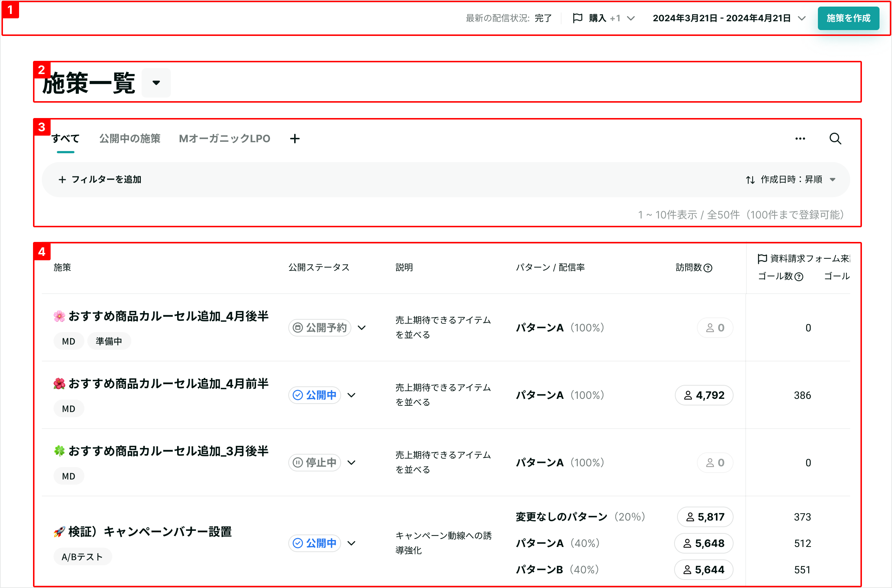Open the date range 2024年3月21日 - 2024年4月21日 dropdown
This screenshot has width=892, height=588.
click(x=729, y=18)
